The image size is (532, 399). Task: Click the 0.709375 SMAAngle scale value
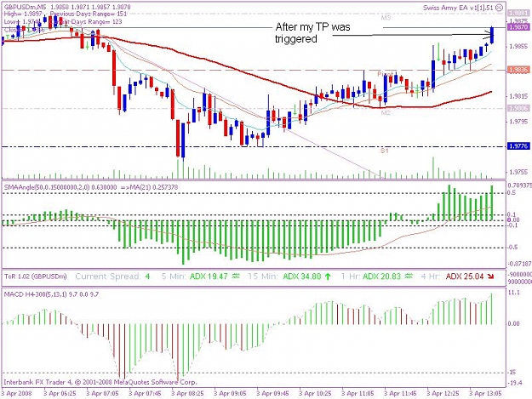pyautogui.click(x=519, y=185)
